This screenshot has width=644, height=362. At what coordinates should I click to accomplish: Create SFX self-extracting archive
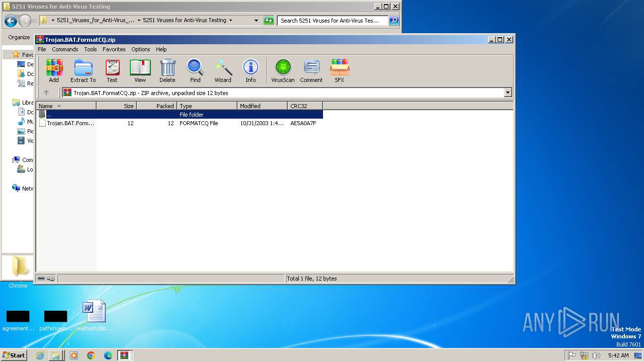pyautogui.click(x=340, y=70)
